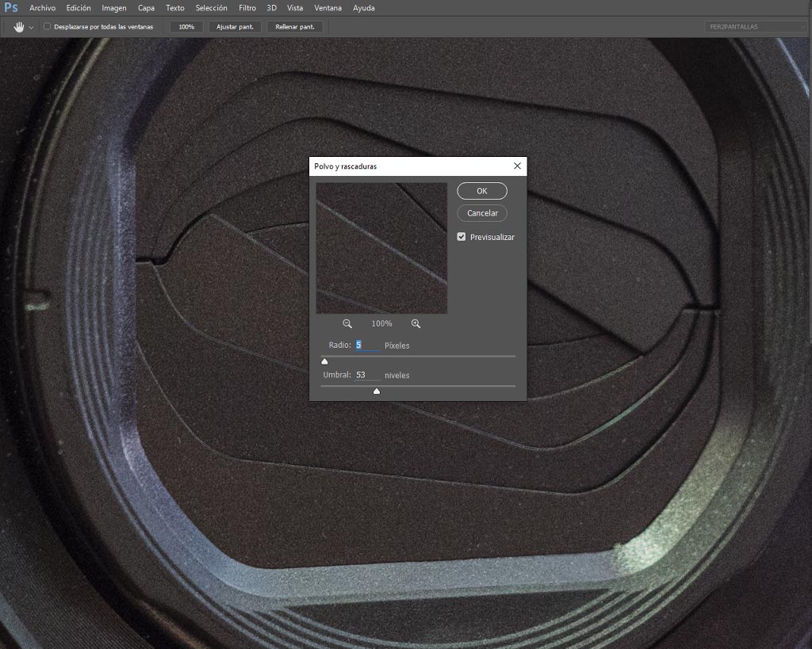
Task: Zoom out the filter preview with minus magnifier
Action: click(347, 323)
